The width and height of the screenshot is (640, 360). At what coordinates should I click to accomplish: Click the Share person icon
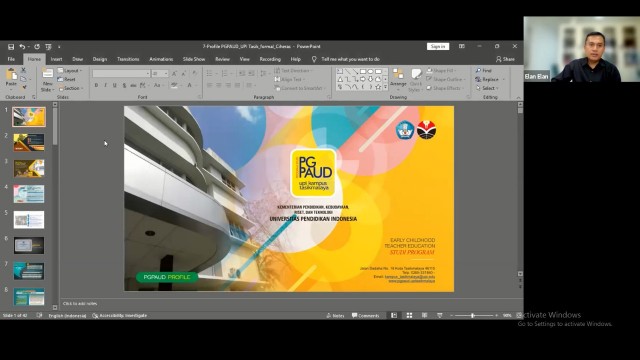coord(498,59)
